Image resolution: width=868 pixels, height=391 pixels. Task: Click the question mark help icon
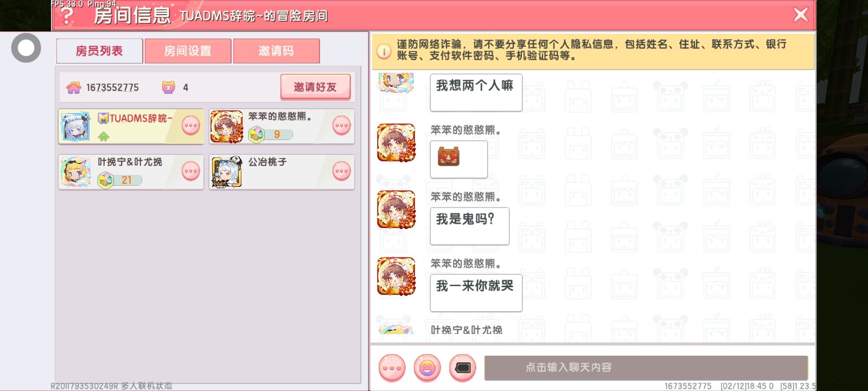(x=67, y=15)
